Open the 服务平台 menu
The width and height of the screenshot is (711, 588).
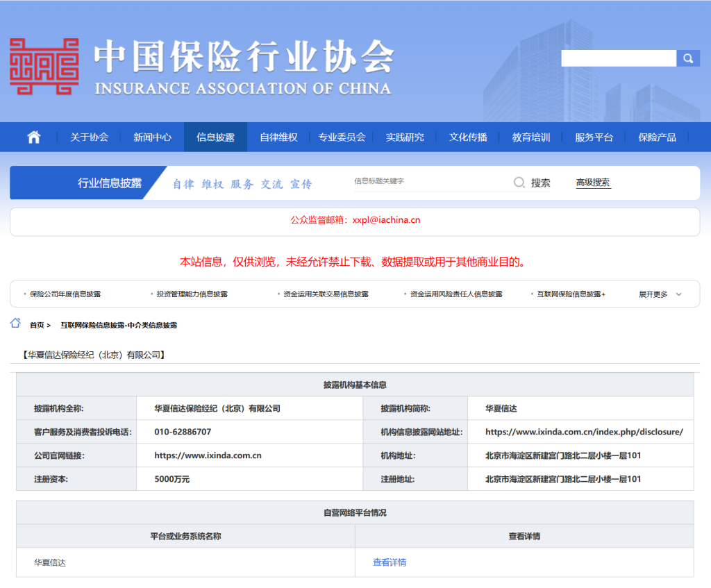tap(594, 137)
